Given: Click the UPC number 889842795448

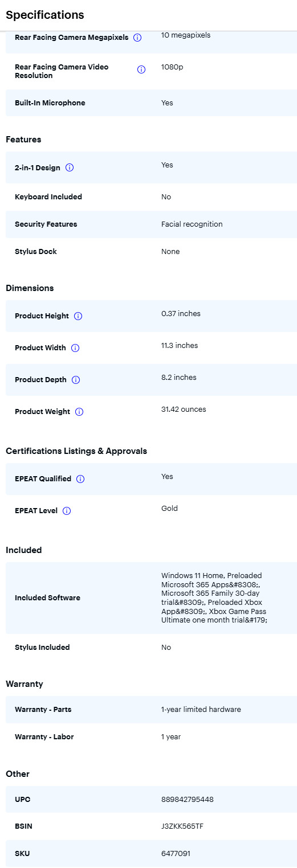Looking at the screenshot, I should coord(188,799).
